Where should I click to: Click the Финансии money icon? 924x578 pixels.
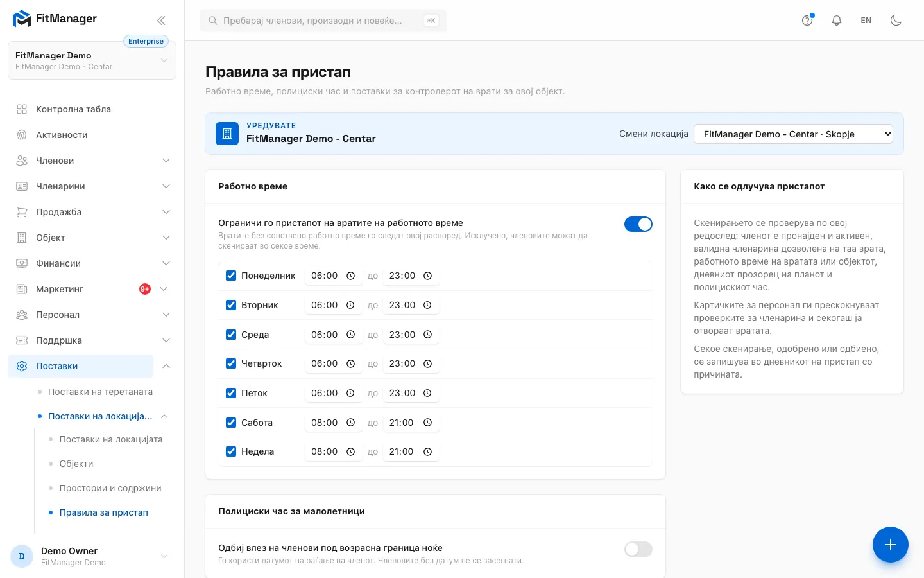[x=22, y=263]
